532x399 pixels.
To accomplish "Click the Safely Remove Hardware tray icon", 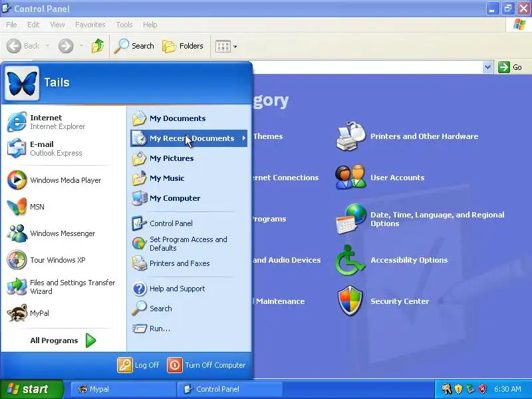I will pos(470,389).
